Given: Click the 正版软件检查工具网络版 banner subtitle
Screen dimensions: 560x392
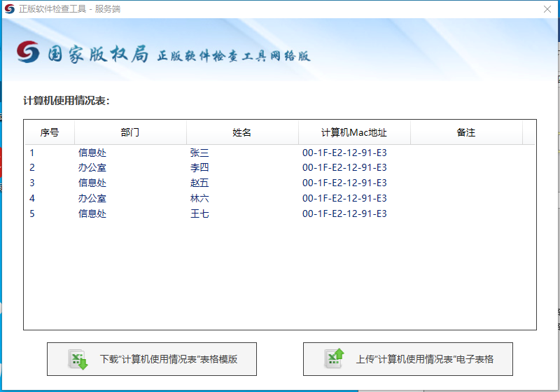Looking at the screenshot, I should click(234, 56).
